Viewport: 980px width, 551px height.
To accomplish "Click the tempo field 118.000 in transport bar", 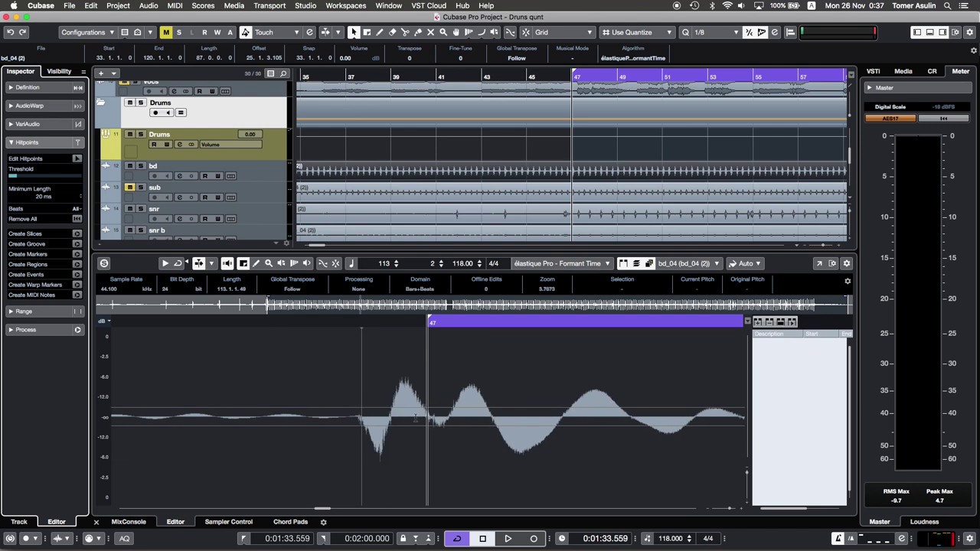I will pyautogui.click(x=671, y=539).
